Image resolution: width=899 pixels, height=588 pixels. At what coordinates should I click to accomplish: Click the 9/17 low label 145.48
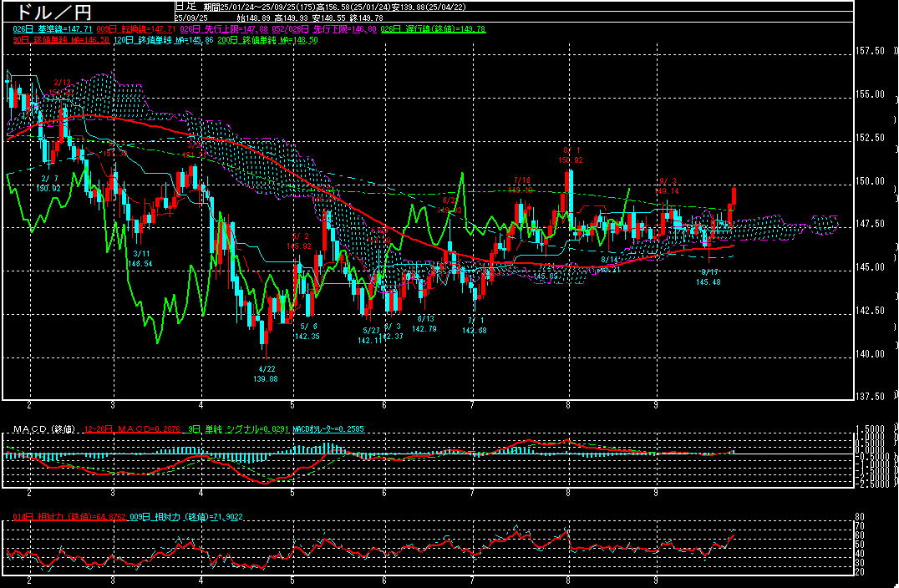click(x=709, y=281)
